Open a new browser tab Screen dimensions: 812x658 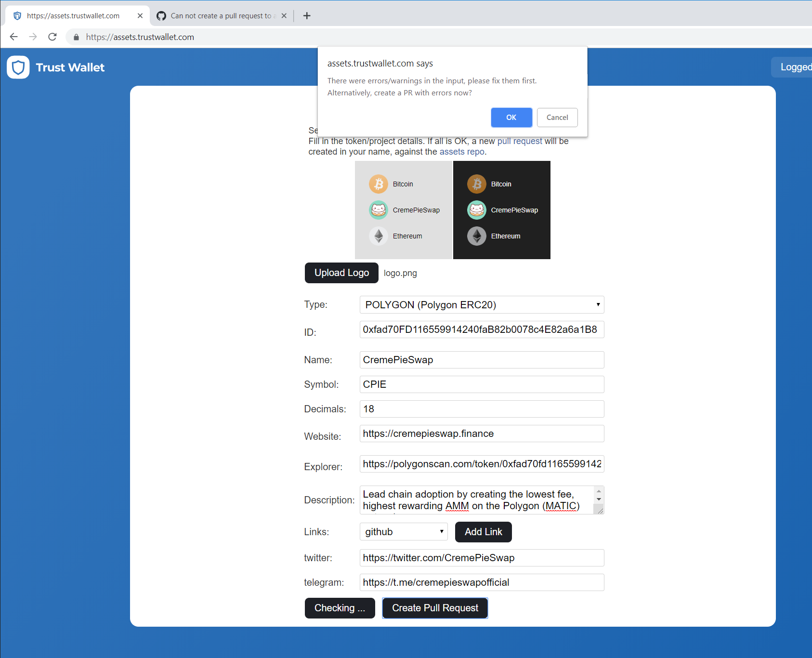coord(307,15)
